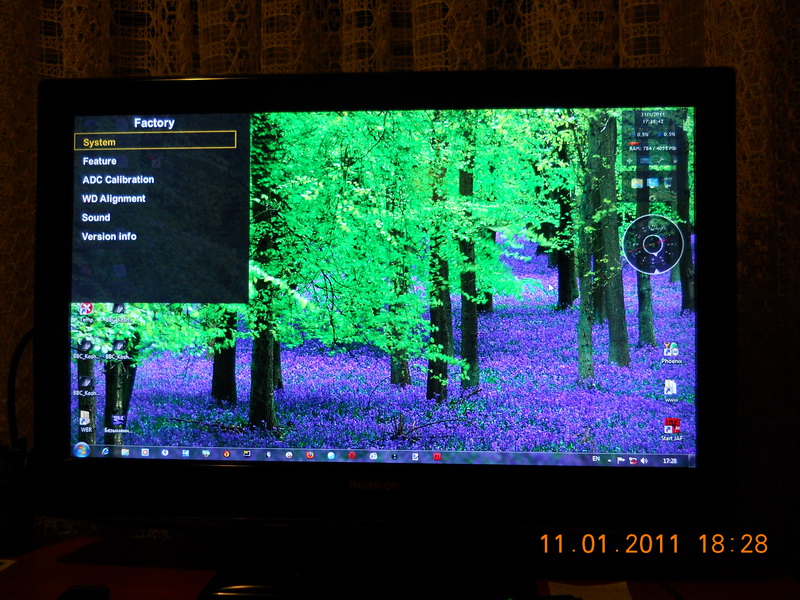The width and height of the screenshot is (800, 600).
Task: Click the Factory menu title
Action: coord(154,123)
